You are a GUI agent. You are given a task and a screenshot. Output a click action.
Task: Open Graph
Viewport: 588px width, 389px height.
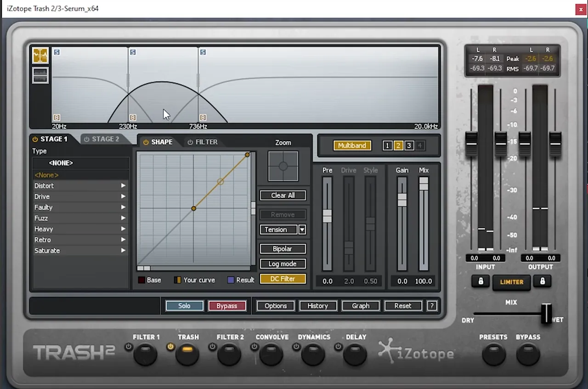pos(361,306)
